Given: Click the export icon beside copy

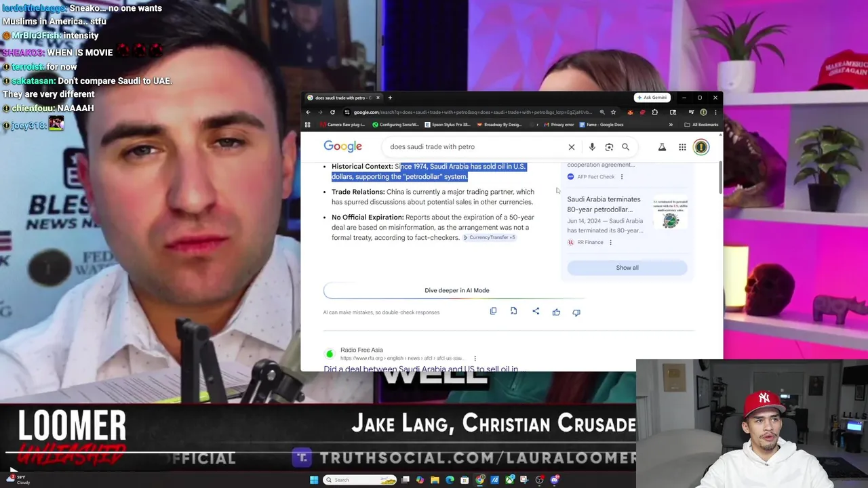Looking at the screenshot, I should point(513,311).
